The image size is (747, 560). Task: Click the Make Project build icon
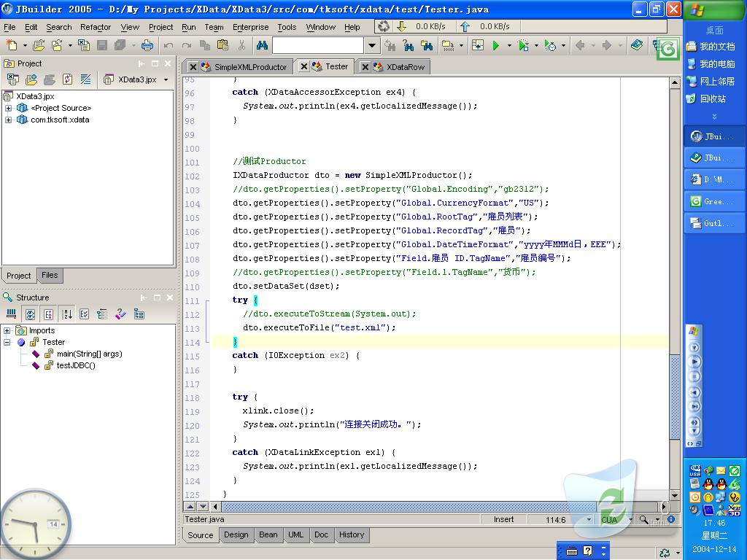pos(448,45)
